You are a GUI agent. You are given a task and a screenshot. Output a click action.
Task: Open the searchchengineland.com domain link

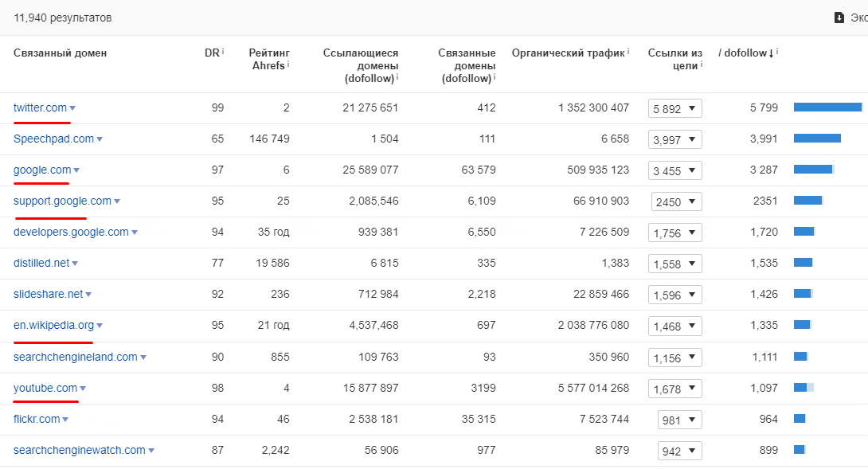pos(75,357)
